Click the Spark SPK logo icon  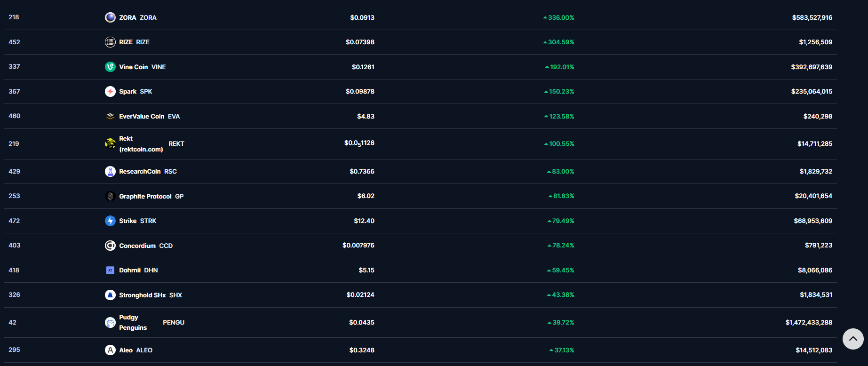110,91
